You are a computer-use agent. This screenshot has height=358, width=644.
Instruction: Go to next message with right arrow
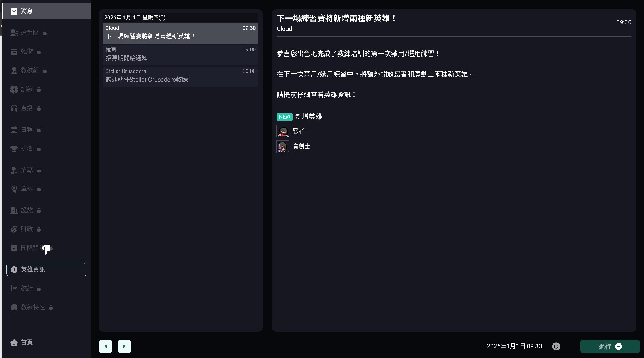click(124, 346)
